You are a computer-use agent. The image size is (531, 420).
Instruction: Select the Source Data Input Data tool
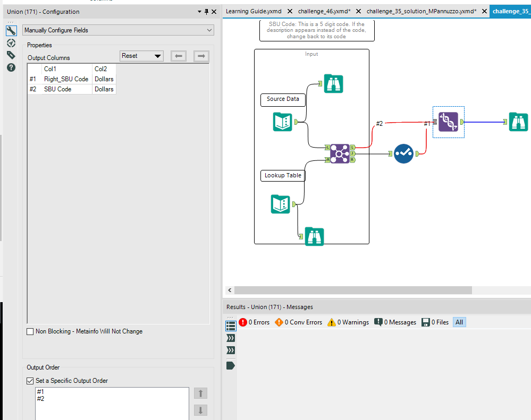tap(282, 122)
